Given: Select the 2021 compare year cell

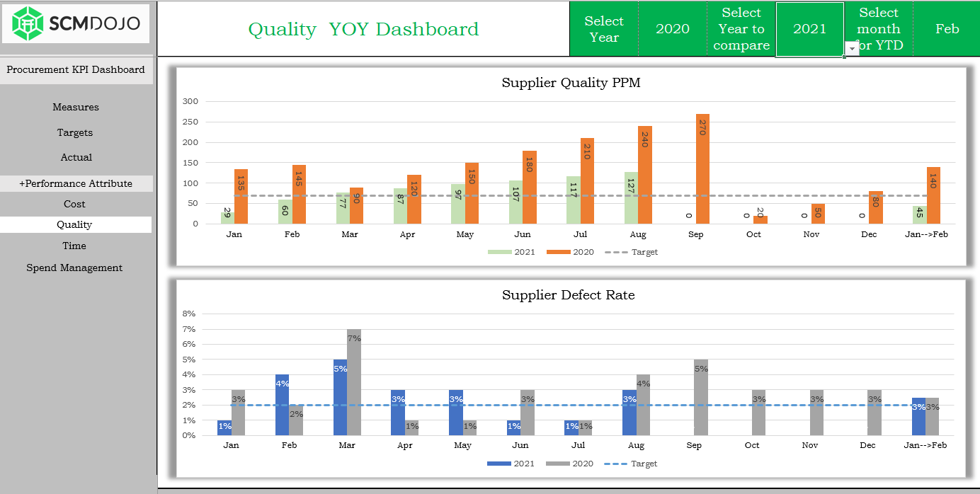Looking at the screenshot, I should point(810,29).
